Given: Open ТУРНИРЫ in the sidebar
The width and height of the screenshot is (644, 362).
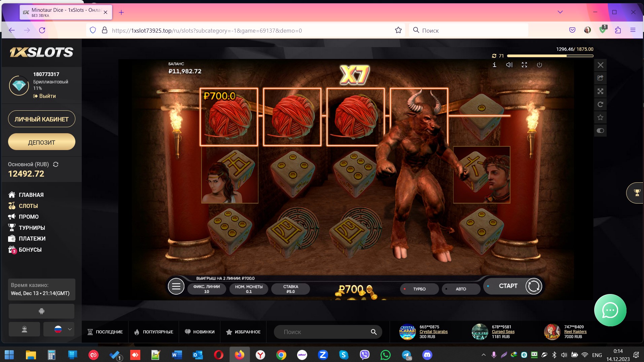Looking at the screenshot, I should coord(27,228).
